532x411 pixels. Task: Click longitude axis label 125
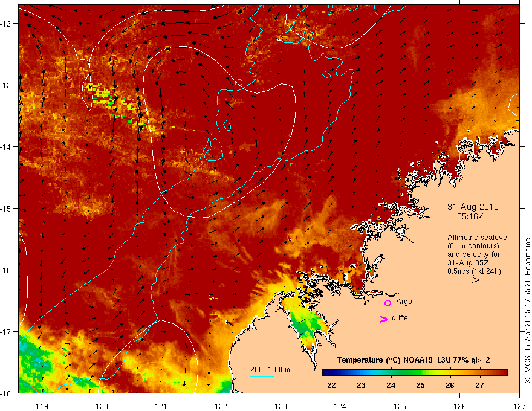click(400, 406)
